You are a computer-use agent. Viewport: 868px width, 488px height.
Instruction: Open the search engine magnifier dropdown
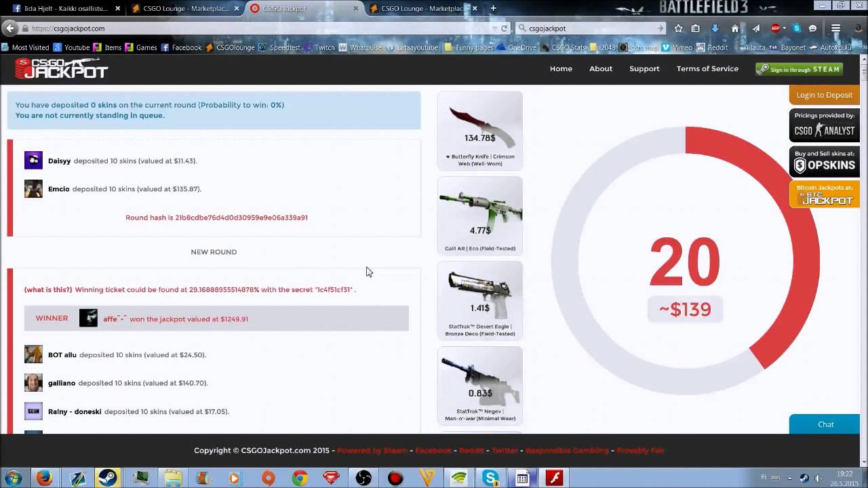(522, 28)
